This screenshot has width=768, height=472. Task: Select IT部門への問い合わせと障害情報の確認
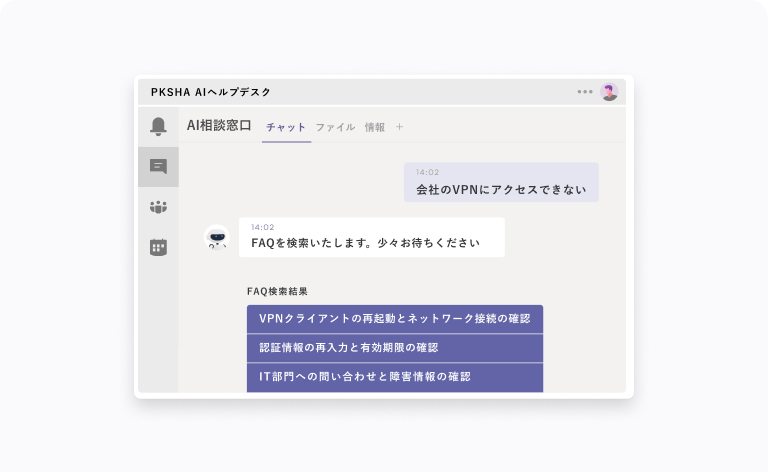[x=395, y=377]
